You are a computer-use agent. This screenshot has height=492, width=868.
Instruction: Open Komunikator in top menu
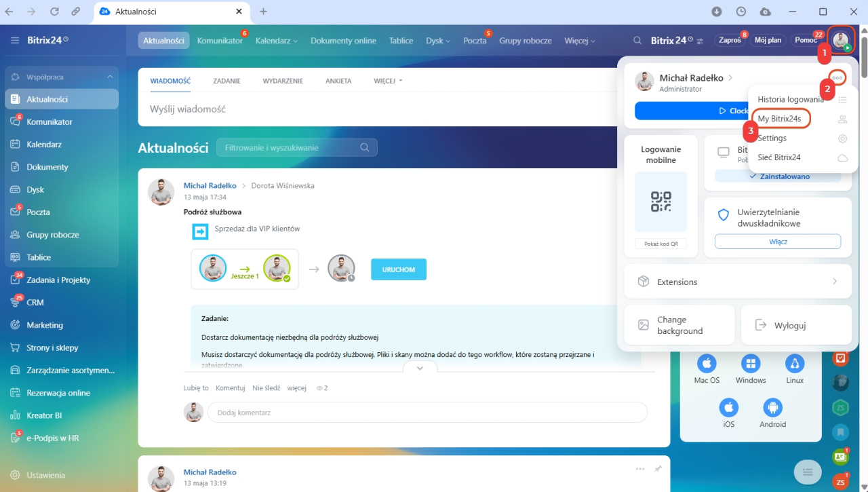[220, 41]
